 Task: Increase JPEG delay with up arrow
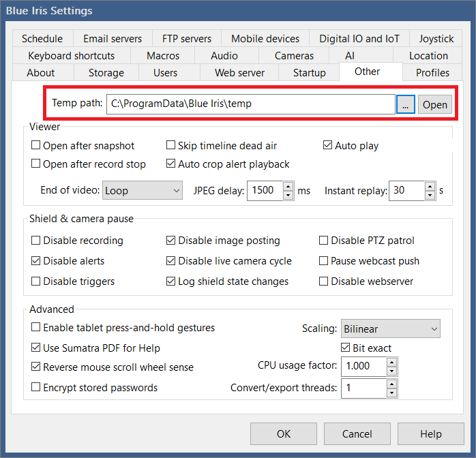point(288,186)
